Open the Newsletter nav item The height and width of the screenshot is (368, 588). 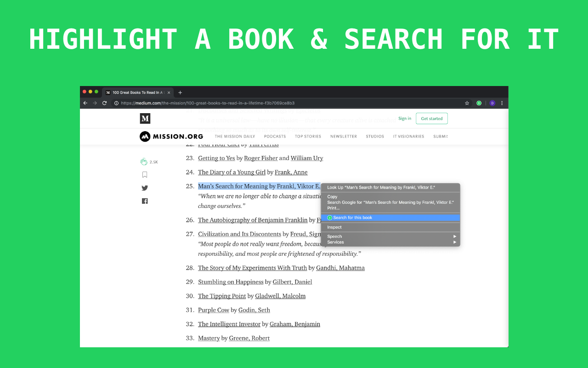(344, 137)
